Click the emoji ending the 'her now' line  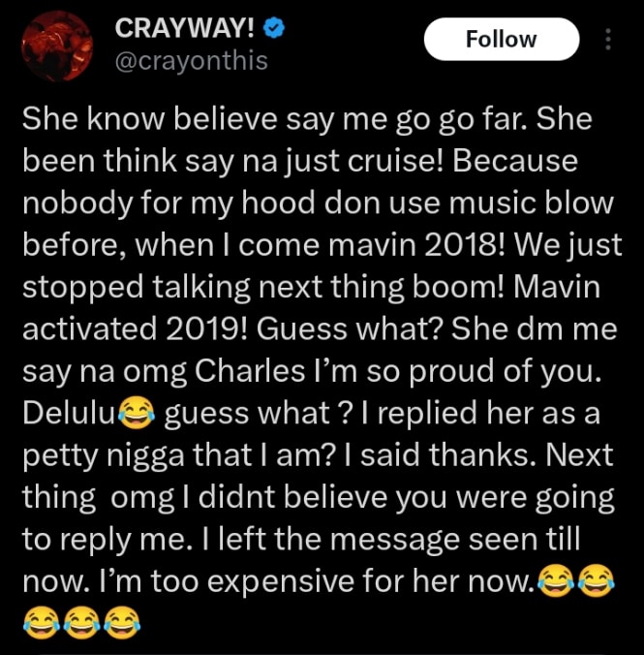coord(596,580)
